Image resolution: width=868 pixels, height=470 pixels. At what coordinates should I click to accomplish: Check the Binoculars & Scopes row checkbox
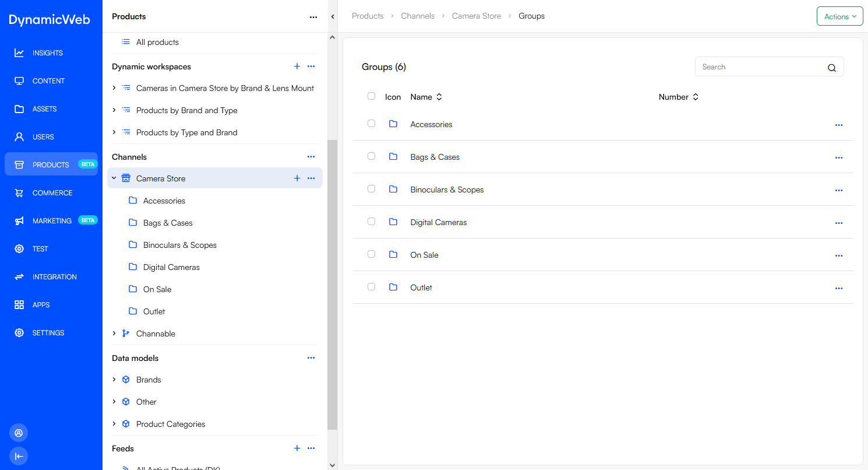click(371, 189)
